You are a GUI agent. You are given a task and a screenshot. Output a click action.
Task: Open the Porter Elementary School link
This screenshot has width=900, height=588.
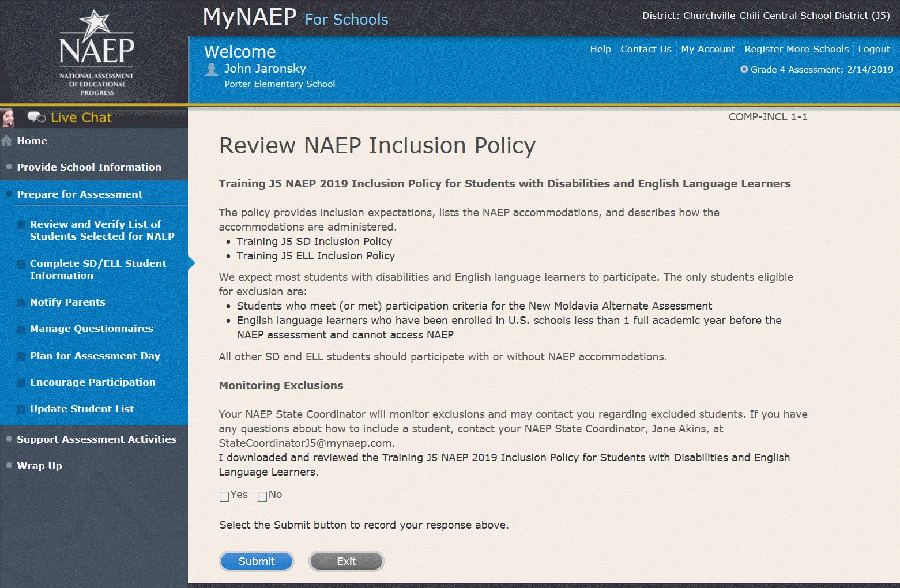pos(280,84)
